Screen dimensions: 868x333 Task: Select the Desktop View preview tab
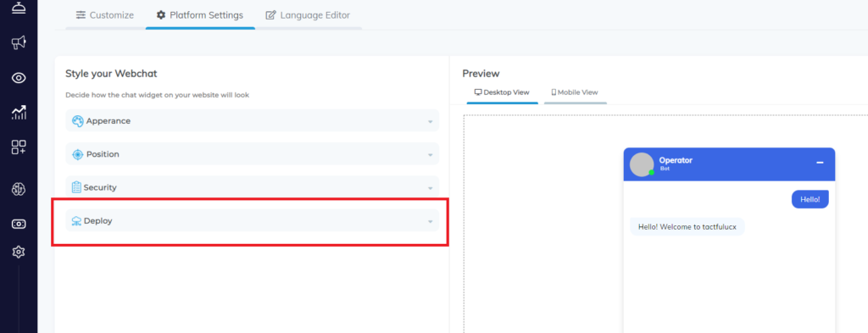pos(502,92)
